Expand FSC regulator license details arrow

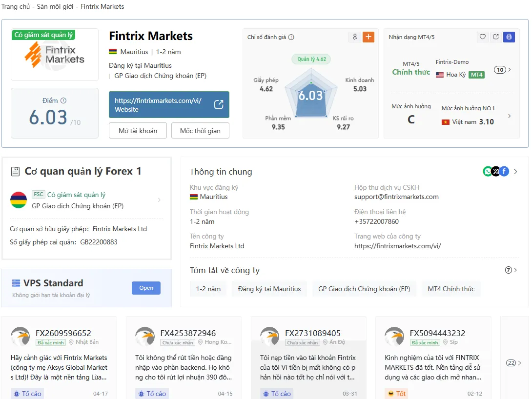(159, 200)
